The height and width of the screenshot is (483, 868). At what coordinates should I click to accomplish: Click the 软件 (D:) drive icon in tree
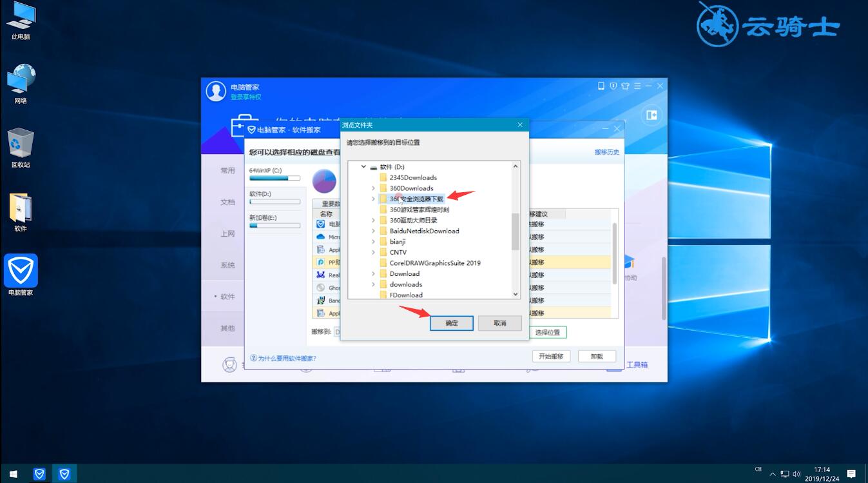pyautogui.click(x=373, y=167)
